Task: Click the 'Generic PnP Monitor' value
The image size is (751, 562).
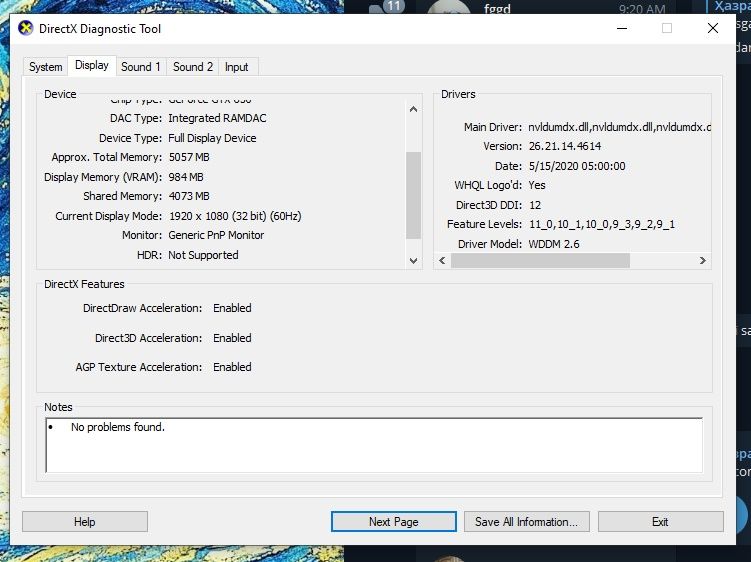Action: tap(216, 235)
